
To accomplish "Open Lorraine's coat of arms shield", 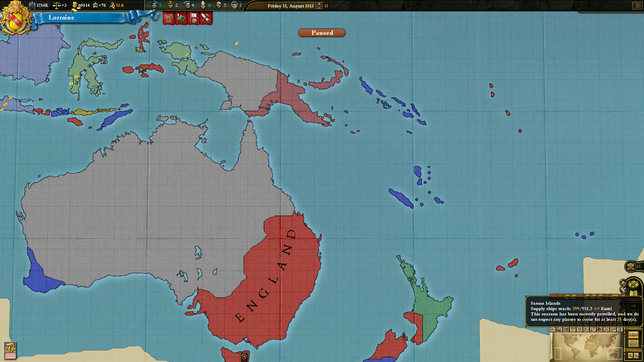I will click(x=16, y=20).
